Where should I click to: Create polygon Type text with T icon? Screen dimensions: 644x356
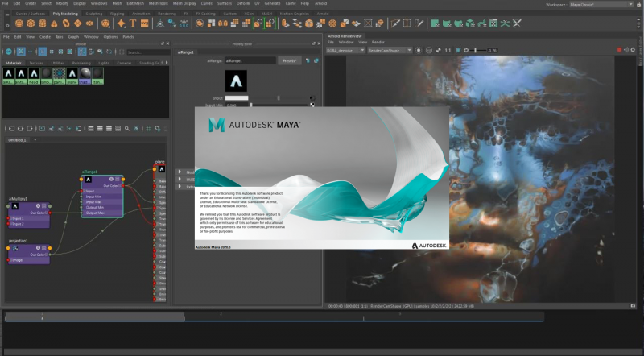click(x=133, y=23)
